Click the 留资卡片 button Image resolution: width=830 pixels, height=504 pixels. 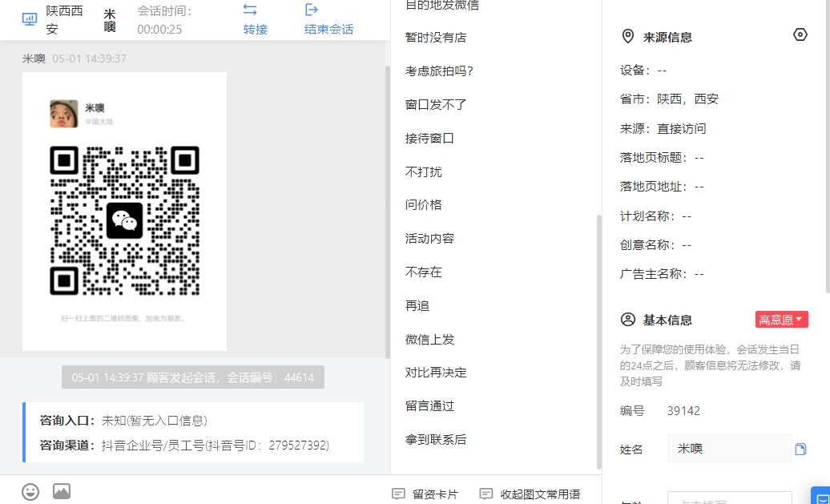point(425,494)
